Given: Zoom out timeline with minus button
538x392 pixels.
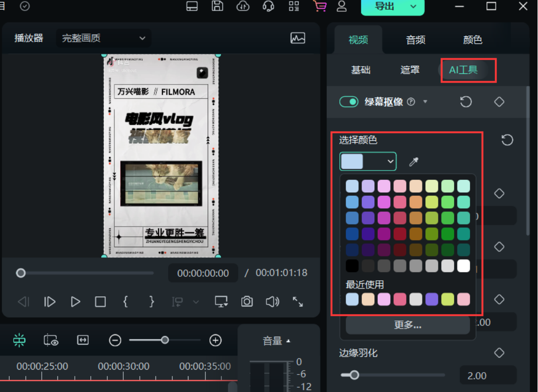Looking at the screenshot, I should tap(115, 341).
